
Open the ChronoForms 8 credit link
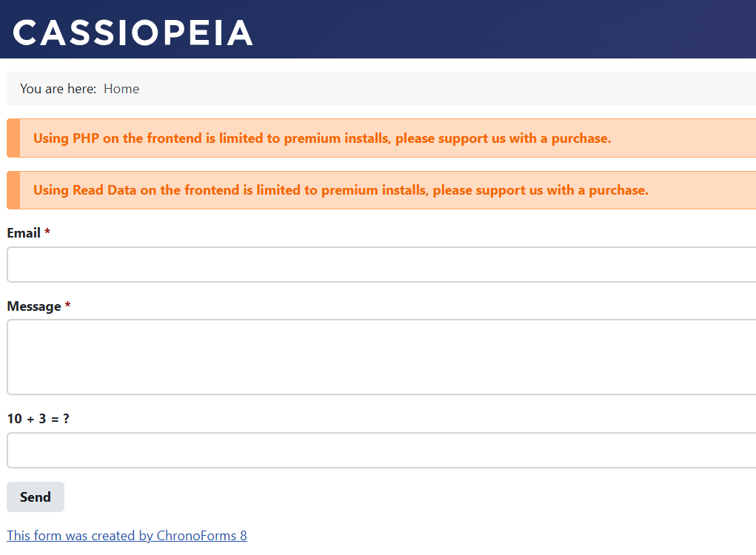pyautogui.click(x=127, y=536)
